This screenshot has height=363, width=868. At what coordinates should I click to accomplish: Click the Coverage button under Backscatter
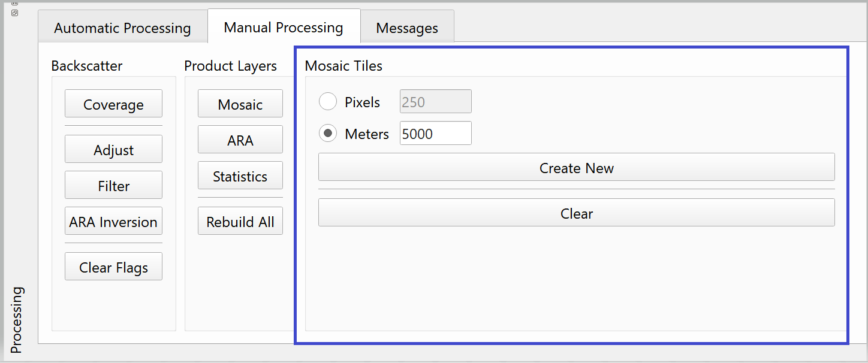(x=113, y=104)
